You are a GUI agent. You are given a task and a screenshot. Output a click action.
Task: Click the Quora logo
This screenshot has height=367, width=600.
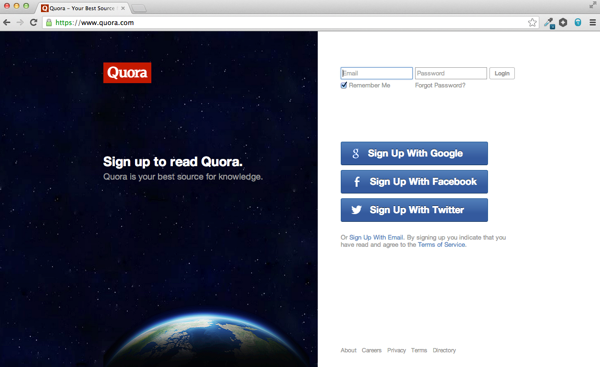click(127, 73)
